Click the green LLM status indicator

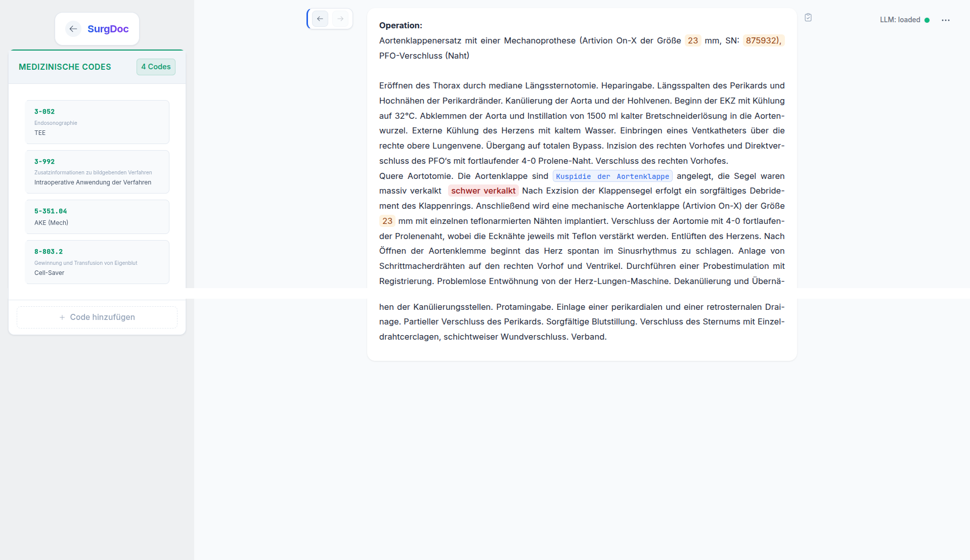pyautogui.click(x=927, y=20)
